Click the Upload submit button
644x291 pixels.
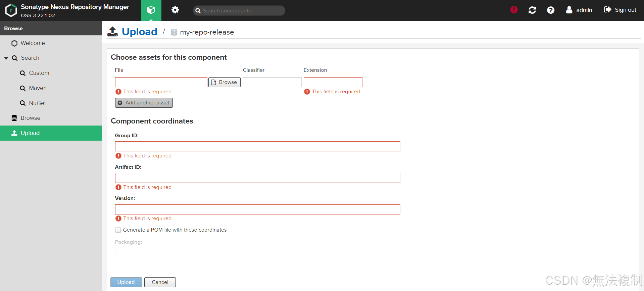click(126, 282)
